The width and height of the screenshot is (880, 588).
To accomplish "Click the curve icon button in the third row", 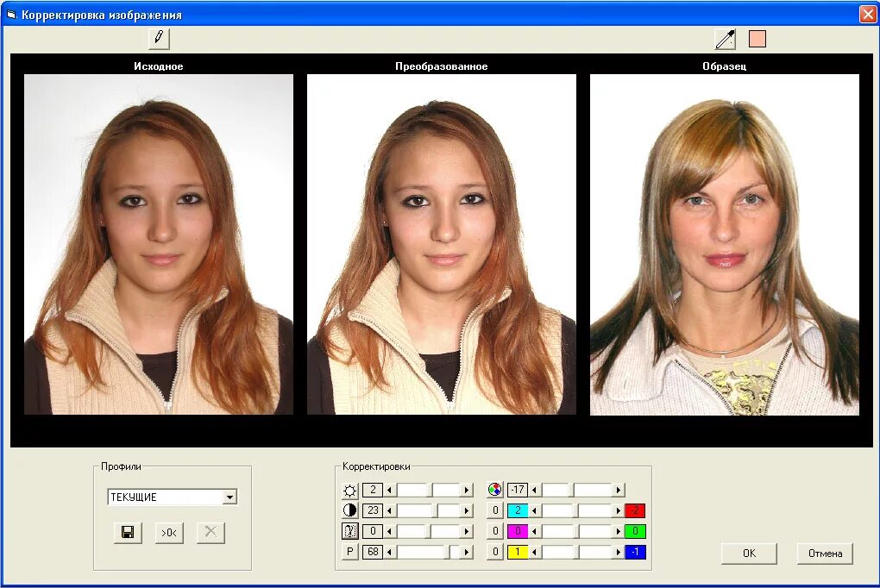I will point(349,531).
